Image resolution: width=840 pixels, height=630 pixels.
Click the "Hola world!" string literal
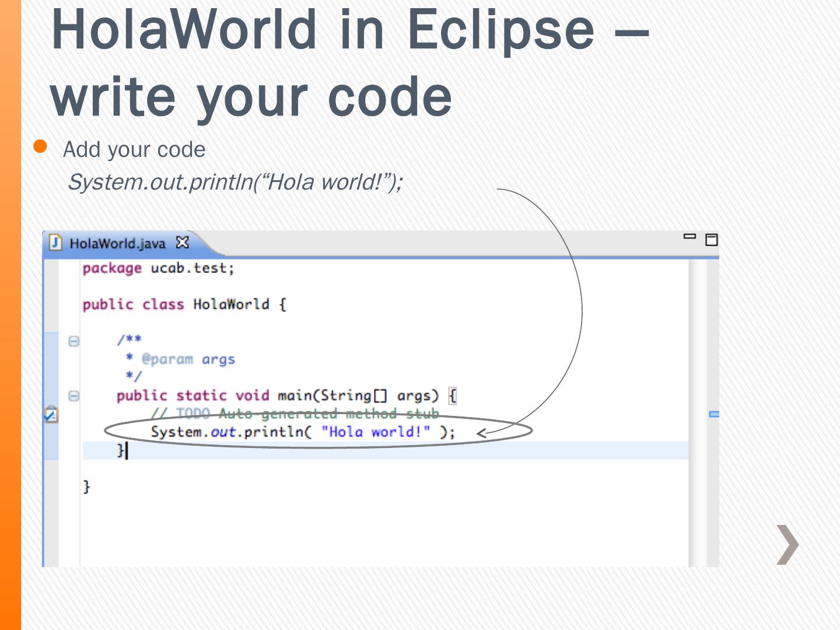coord(376,432)
